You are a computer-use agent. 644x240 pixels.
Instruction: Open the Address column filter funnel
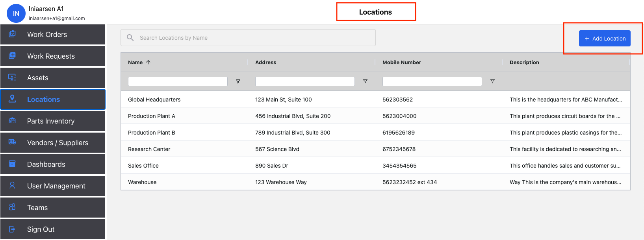(x=365, y=81)
